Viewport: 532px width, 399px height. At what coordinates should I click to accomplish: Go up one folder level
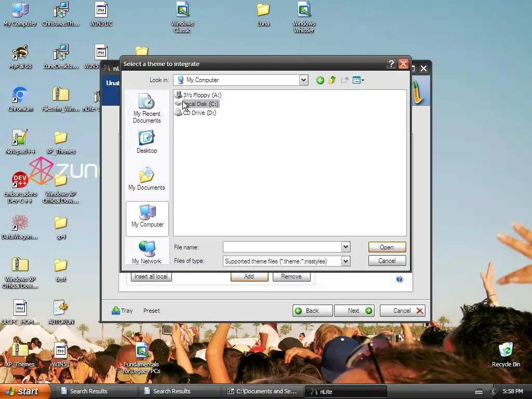(x=332, y=81)
